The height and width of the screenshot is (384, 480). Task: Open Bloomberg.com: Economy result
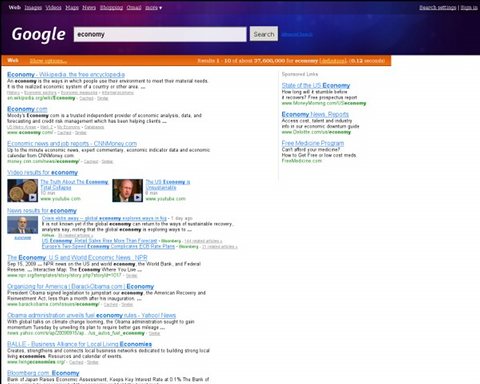pyautogui.click(x=43, y=373)
